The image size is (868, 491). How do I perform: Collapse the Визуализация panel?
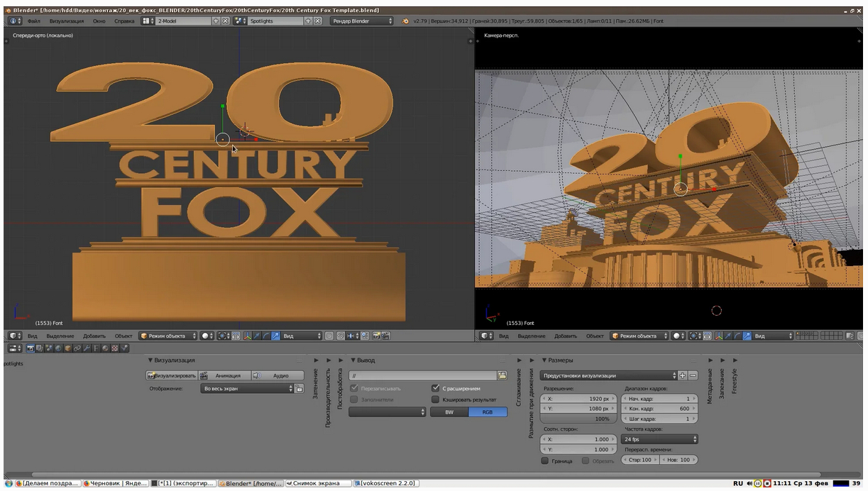pyautogui.click(x=150, y=360)
